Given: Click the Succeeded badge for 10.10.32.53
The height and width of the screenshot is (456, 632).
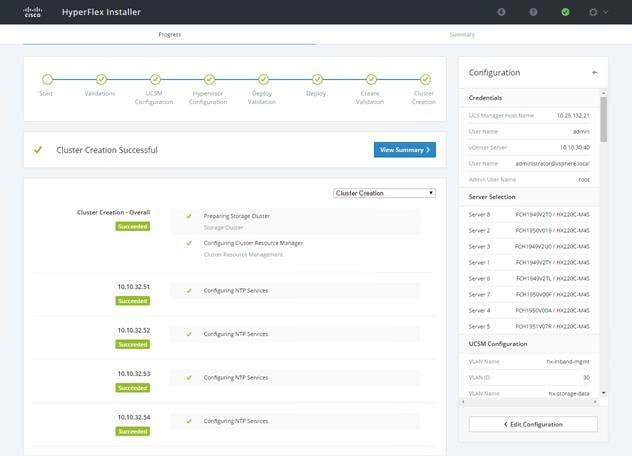Looking at the screenshot, I should click(x=133, y=388).
